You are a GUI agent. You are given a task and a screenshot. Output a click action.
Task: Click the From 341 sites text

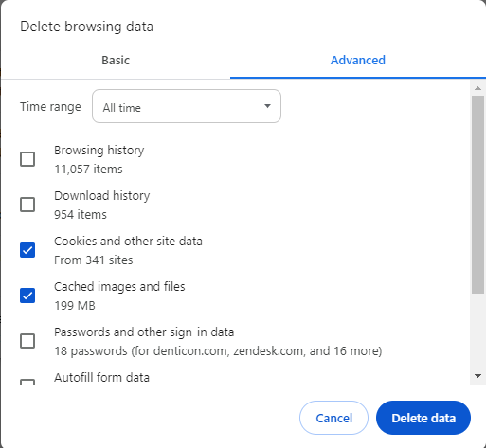point(94,260)
